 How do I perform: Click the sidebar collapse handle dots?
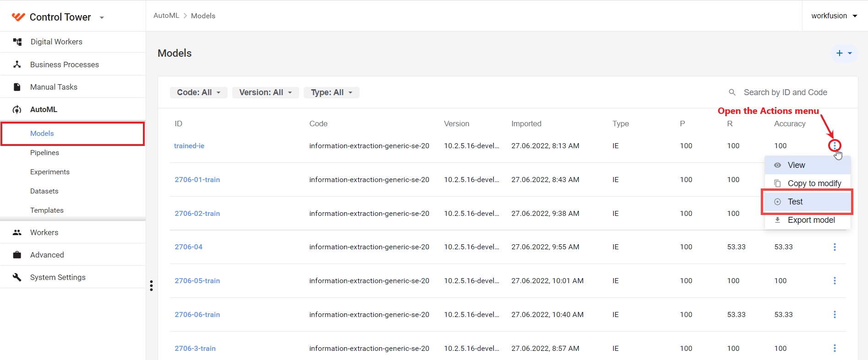point(151,286)
